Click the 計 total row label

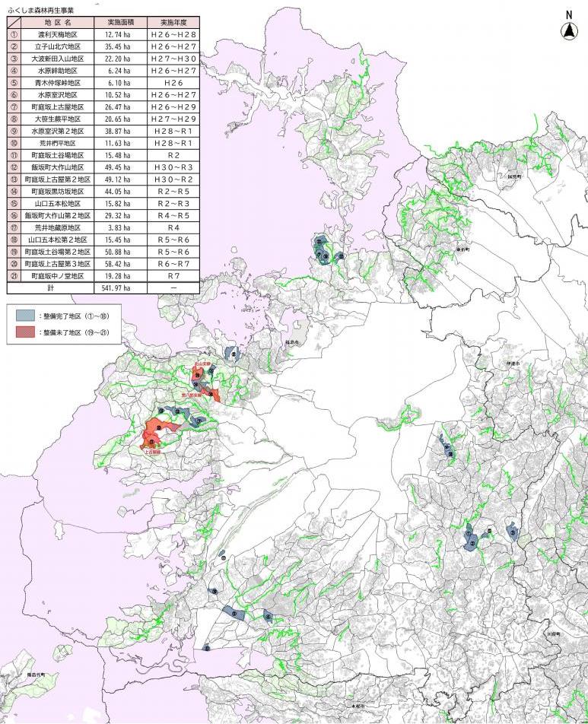point(50,287)
